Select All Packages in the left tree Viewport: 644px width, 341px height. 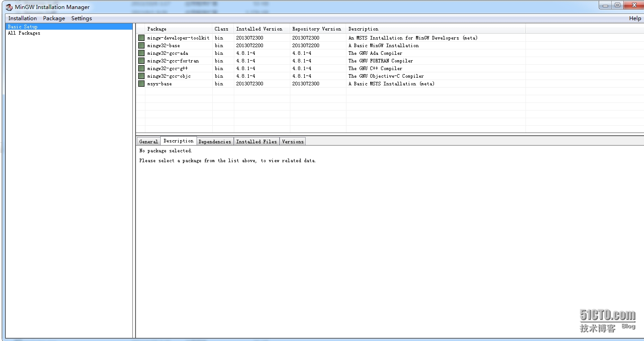[x=24, y=33]
